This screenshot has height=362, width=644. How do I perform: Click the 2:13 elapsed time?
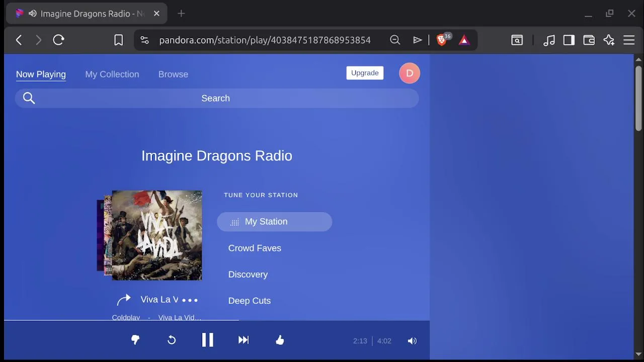pos(360,341)
